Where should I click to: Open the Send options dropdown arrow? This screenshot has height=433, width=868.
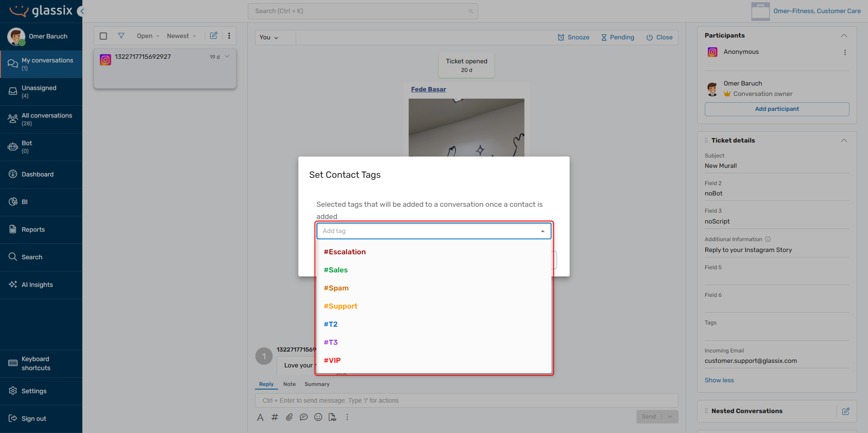[670, 417]
